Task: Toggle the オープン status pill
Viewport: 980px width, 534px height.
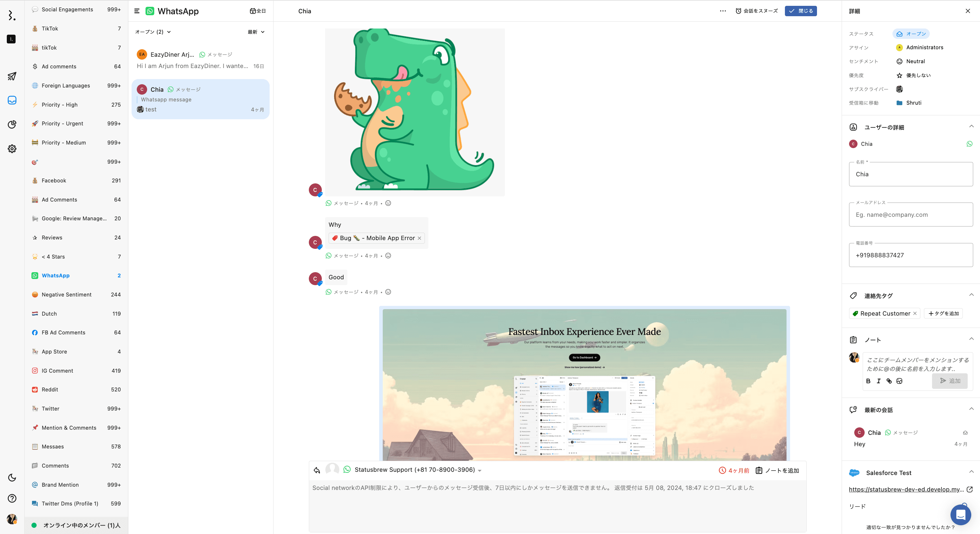Action: 911,34
